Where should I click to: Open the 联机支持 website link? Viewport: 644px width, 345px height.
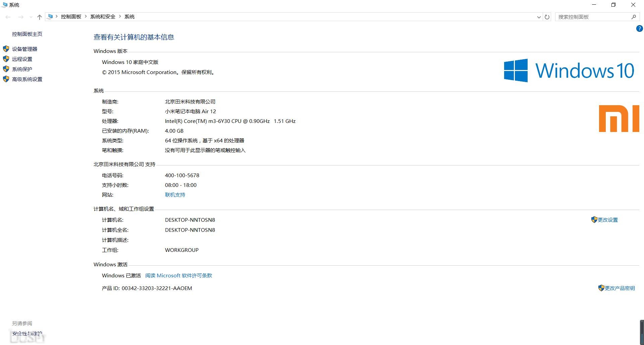(175, 195)
